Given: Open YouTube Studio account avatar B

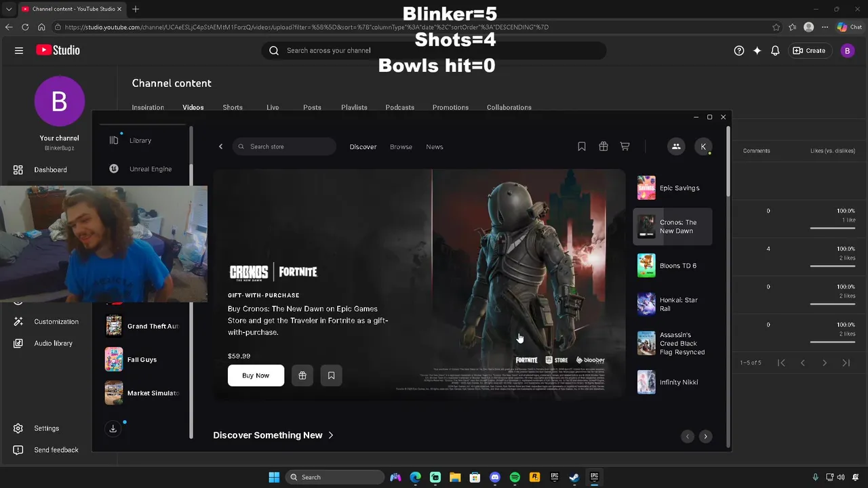Looking at the screenshot, I should coord(847,50).
